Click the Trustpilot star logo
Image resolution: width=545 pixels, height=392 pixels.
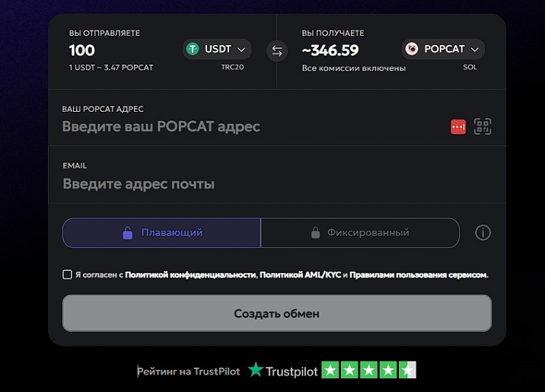click(x=256, y=369)
